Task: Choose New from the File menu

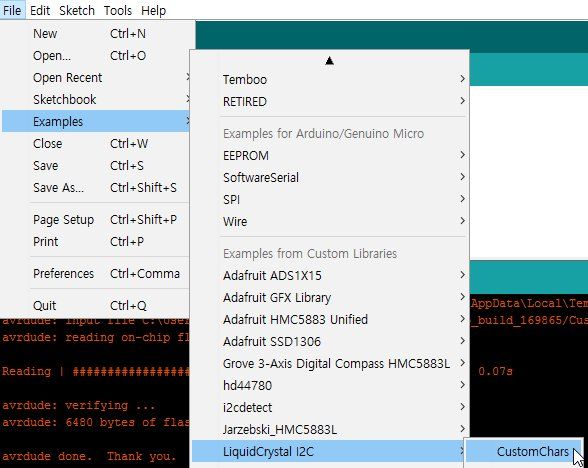Action: click(96, 34)
